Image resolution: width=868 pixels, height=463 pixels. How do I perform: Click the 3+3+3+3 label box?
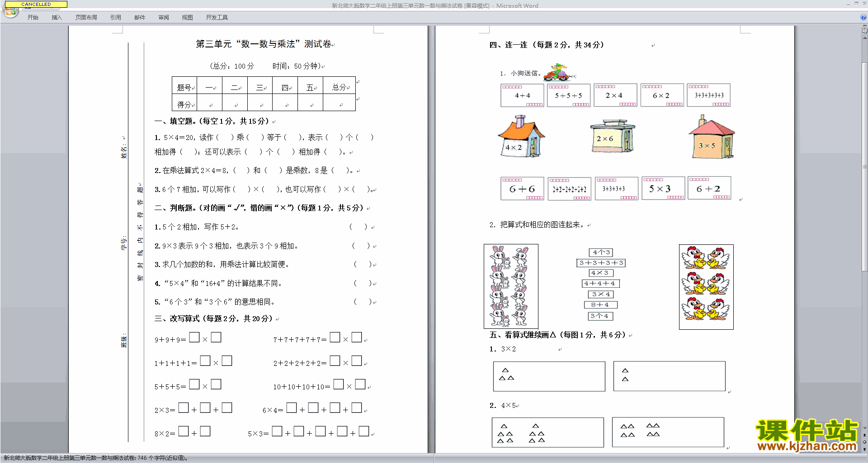pyautogui.click(x=601, y=263)
